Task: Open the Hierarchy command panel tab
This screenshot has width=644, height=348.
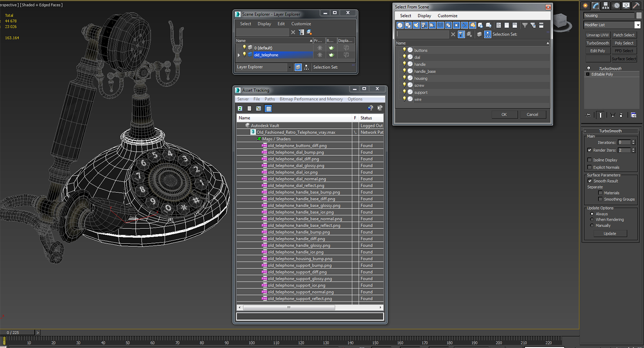Action: (606, 6)
